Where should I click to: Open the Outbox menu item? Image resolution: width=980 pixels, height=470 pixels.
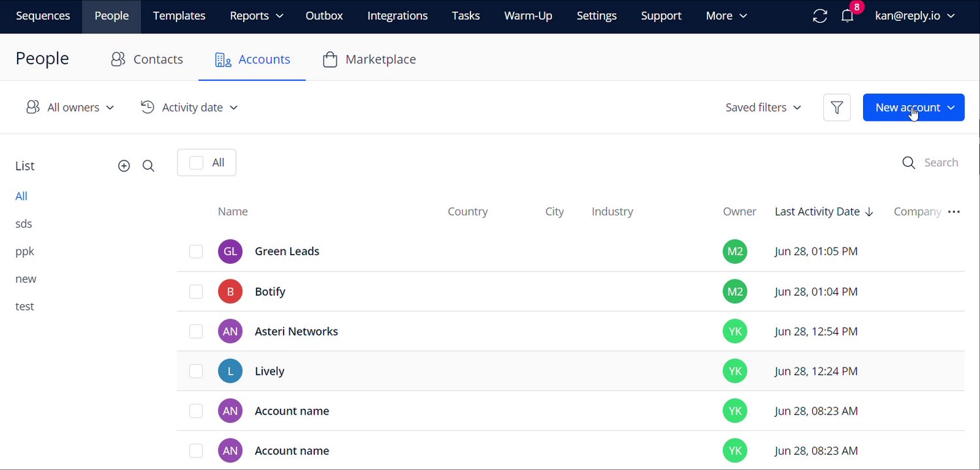tap(324, 16)
